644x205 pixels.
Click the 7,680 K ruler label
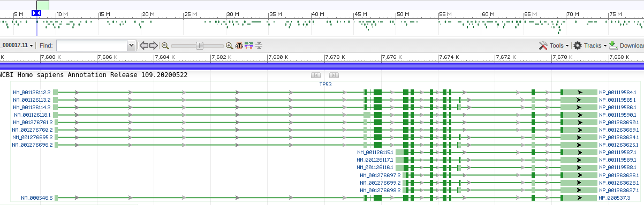(x=278, y=57)
